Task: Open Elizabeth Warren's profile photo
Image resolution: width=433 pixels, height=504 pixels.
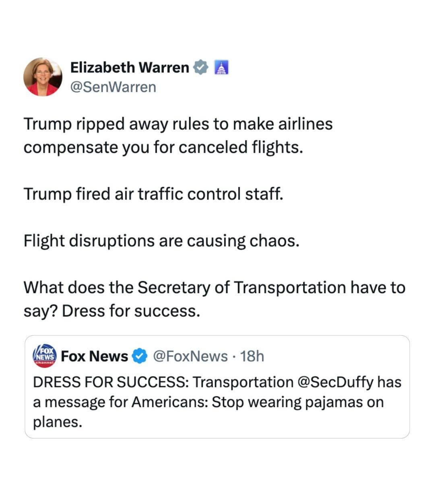Action: point(43,77)
